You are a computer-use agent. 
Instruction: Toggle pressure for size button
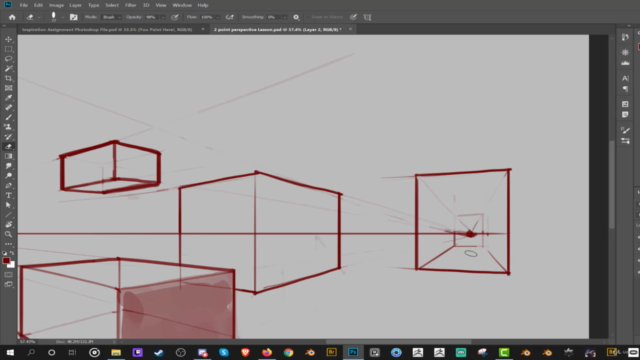353,17
